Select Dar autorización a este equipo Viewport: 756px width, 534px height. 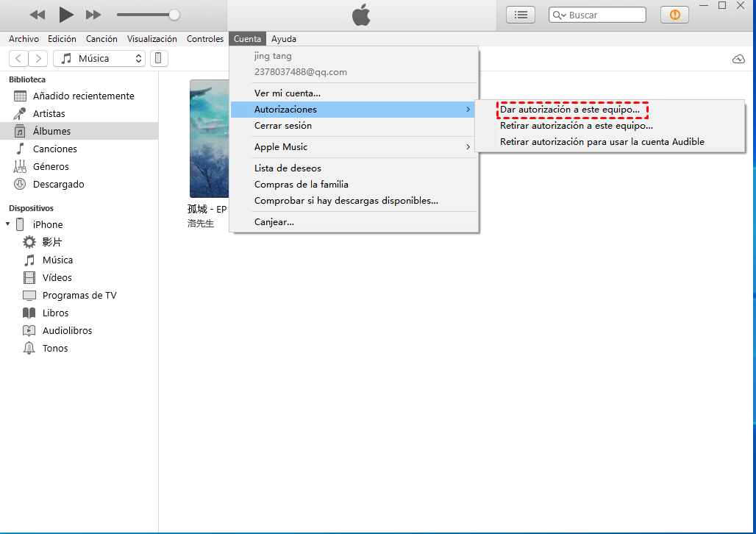click(x=570, y=110)
